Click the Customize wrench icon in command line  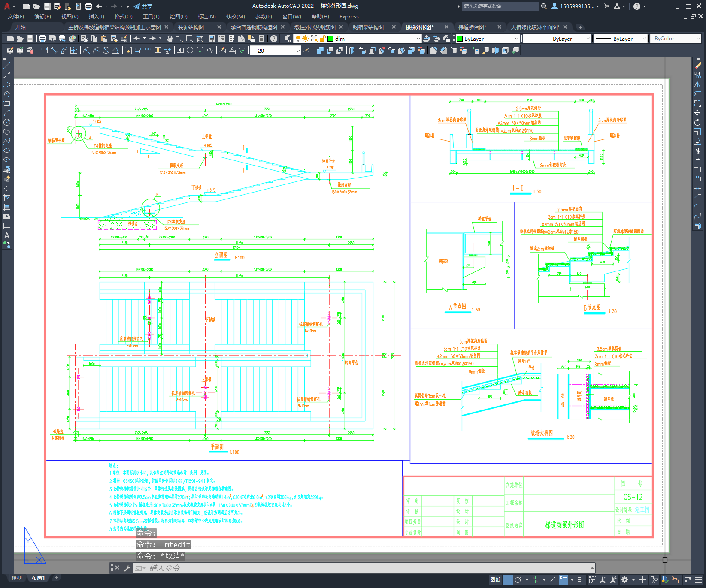click(127, 568)
